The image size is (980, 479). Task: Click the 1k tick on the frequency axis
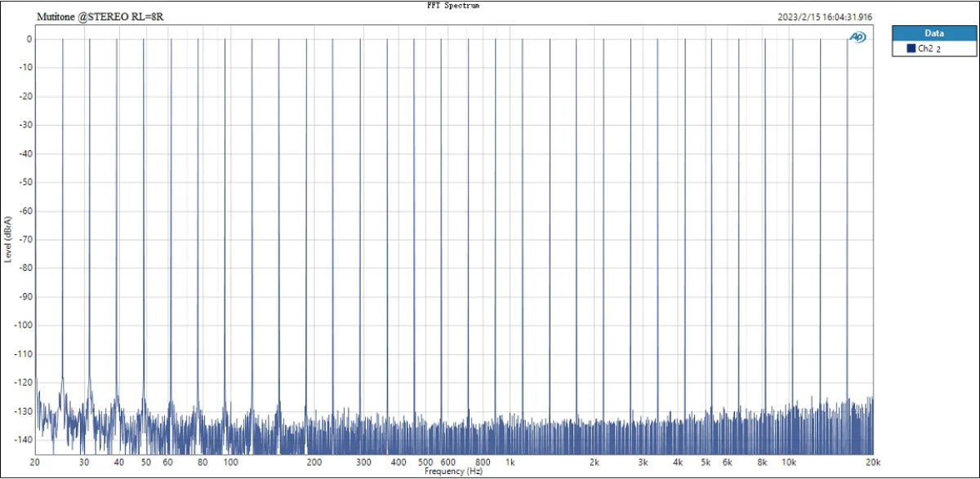click(510, 462)
